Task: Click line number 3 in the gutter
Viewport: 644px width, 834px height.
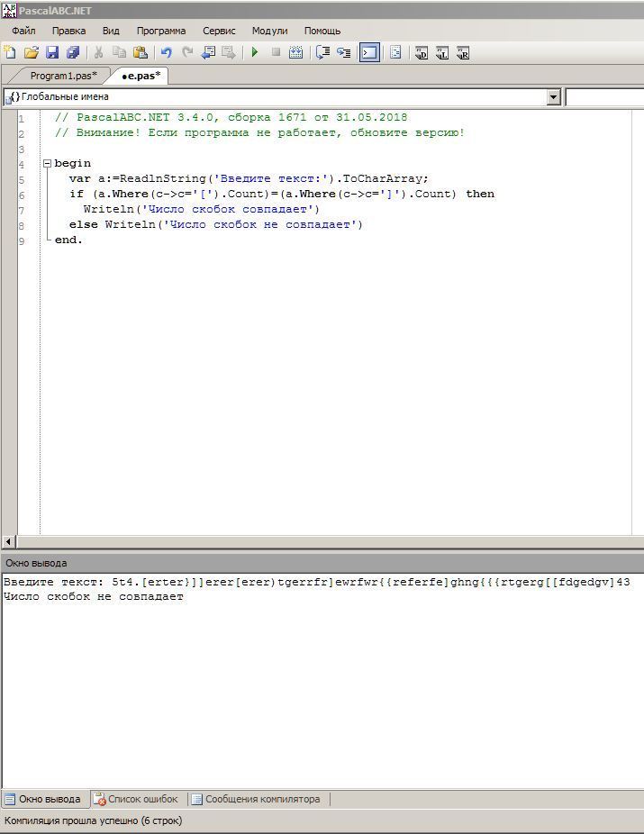Action: (x=22, y=149)
